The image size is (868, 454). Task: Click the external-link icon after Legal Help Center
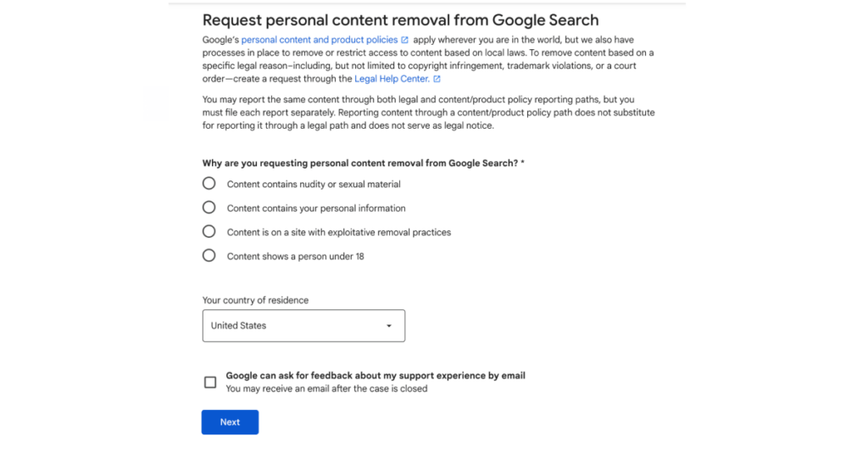click(x=437, y=79)
